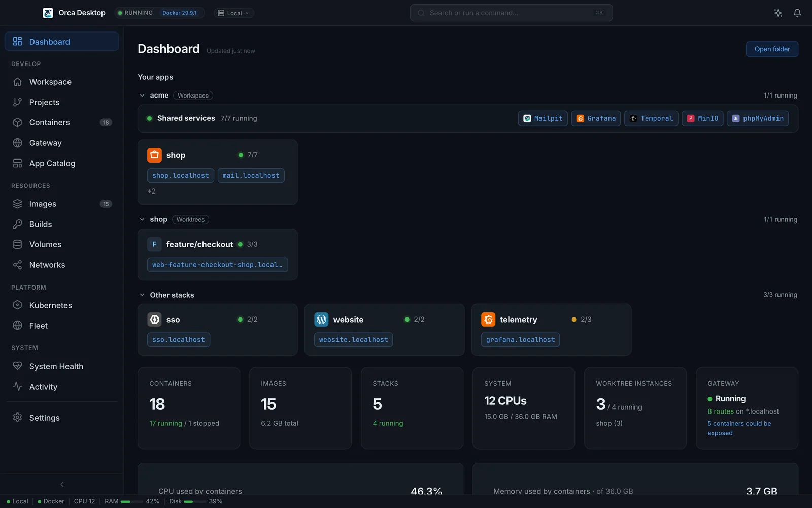
Task: Open Mailpit shared service
Action: coord(543,118)
